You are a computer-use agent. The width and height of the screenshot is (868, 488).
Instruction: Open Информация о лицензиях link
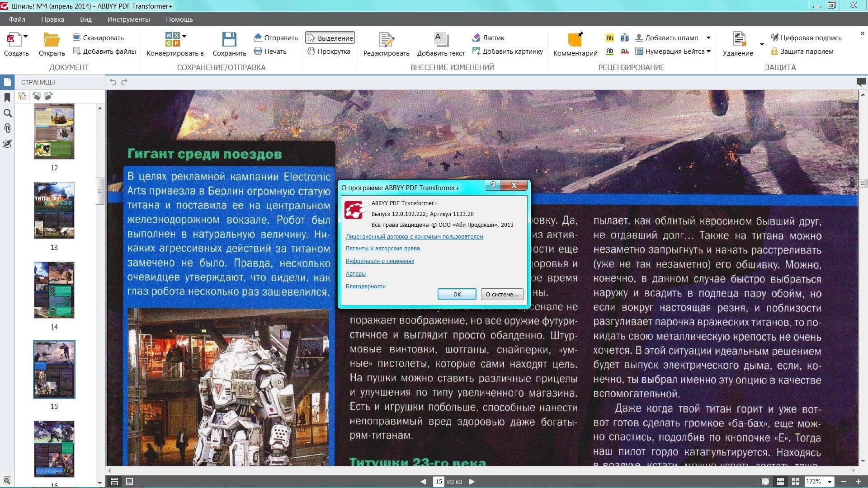(380, 261)
